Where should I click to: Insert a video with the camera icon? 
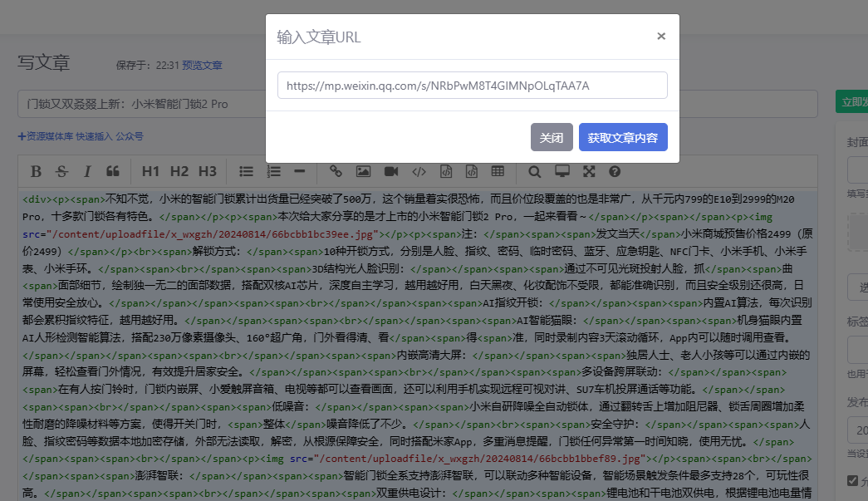(391, 172)
